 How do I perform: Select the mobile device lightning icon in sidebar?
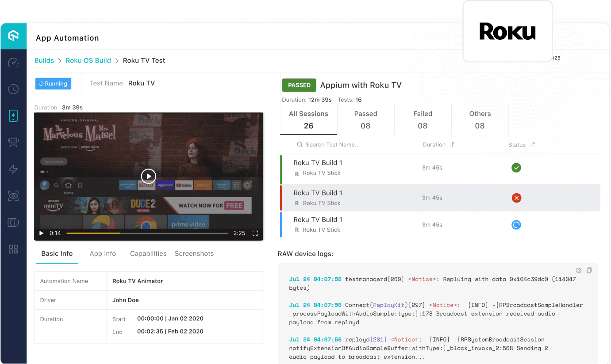(x=13, y=116)
